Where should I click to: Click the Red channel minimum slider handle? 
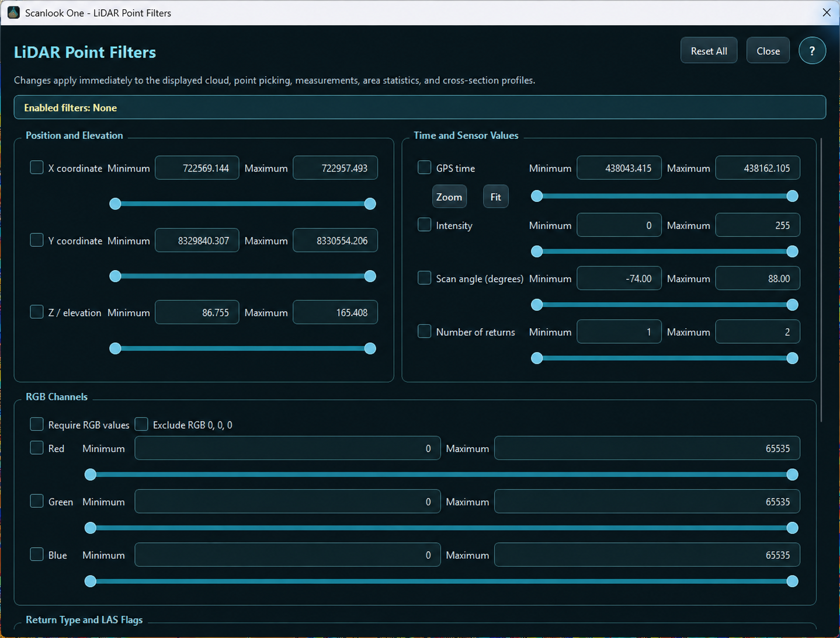click(91, 475)
